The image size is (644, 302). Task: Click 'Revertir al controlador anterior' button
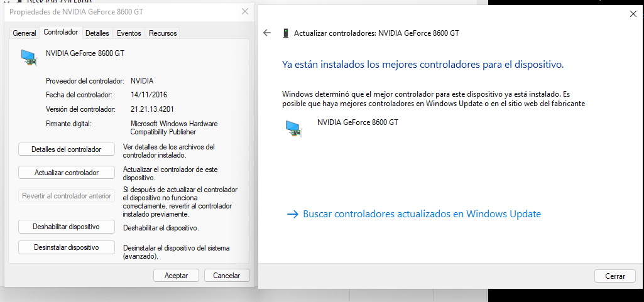[67, 196]
